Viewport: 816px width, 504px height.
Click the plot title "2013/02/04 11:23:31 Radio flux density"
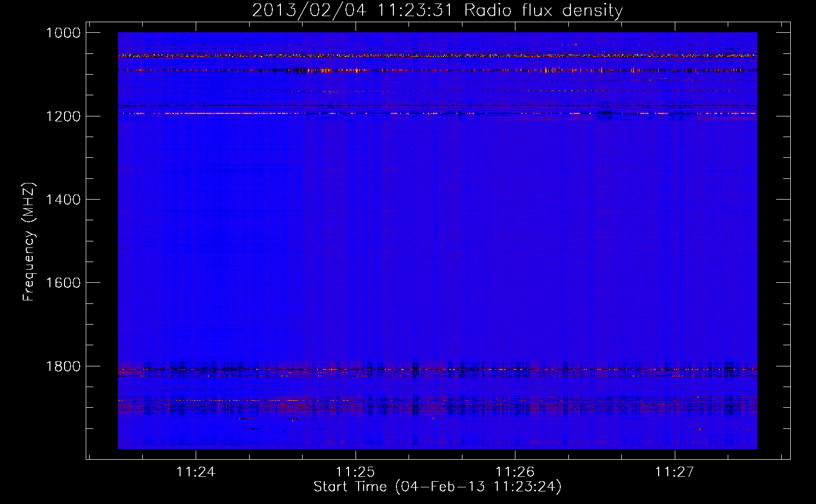tap(437, 11)
